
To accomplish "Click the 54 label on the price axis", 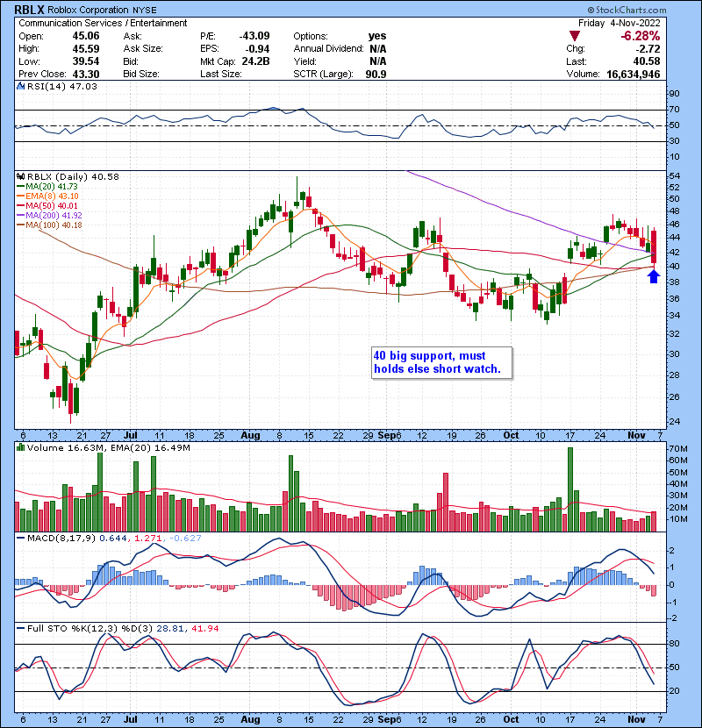I will click(x=674, y=176).
